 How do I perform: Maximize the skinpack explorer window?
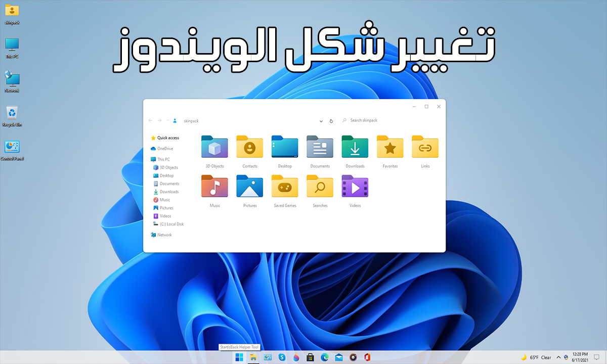[426, 107]
